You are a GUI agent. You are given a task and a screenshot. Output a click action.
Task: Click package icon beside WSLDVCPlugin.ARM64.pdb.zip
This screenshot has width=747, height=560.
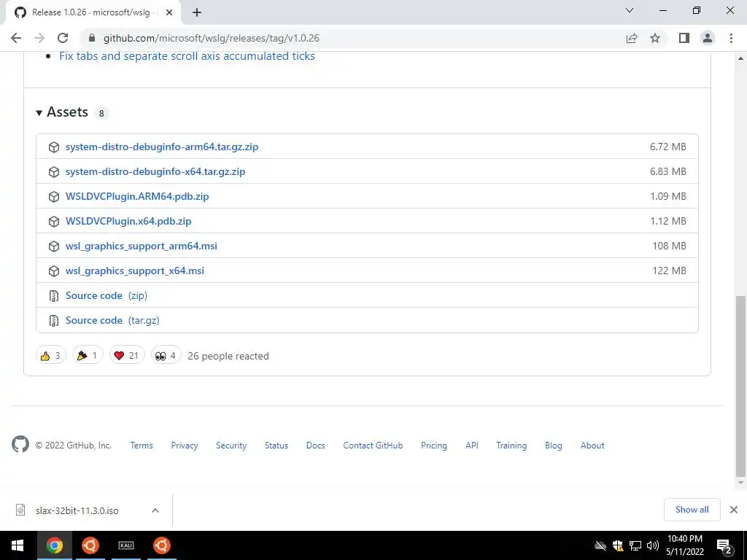(54, 197)
